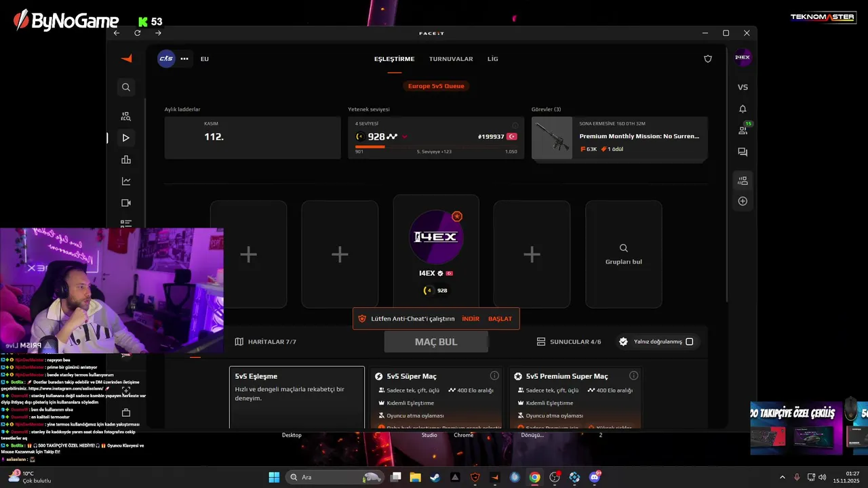Click the forward arrow in FACEIT title bar

(x=158, y=33)
